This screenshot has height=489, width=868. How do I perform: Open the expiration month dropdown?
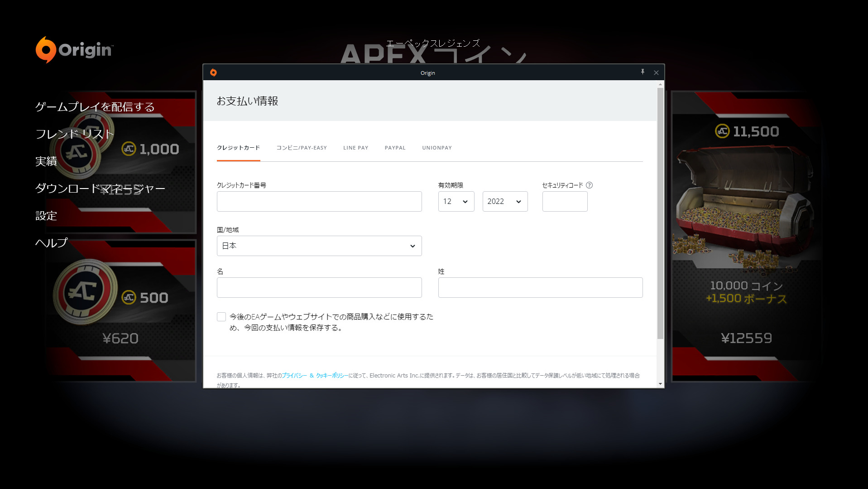(456, 201)
